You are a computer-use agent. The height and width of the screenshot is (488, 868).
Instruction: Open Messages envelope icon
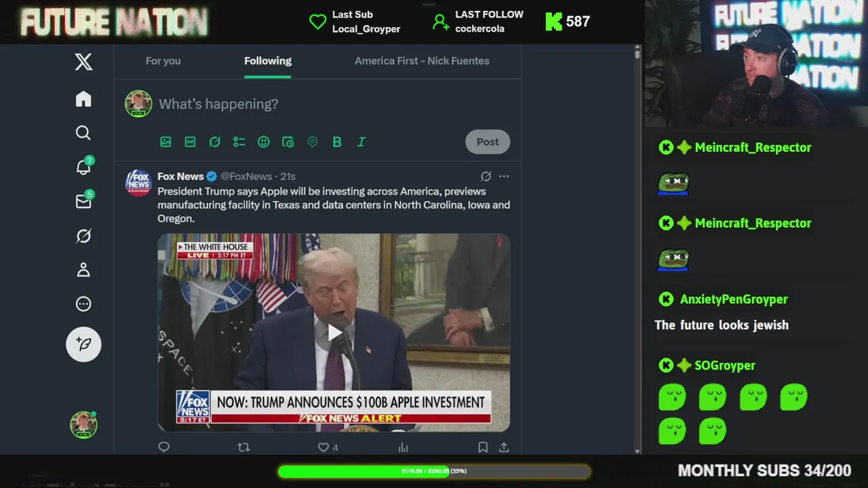pos(83,201)
